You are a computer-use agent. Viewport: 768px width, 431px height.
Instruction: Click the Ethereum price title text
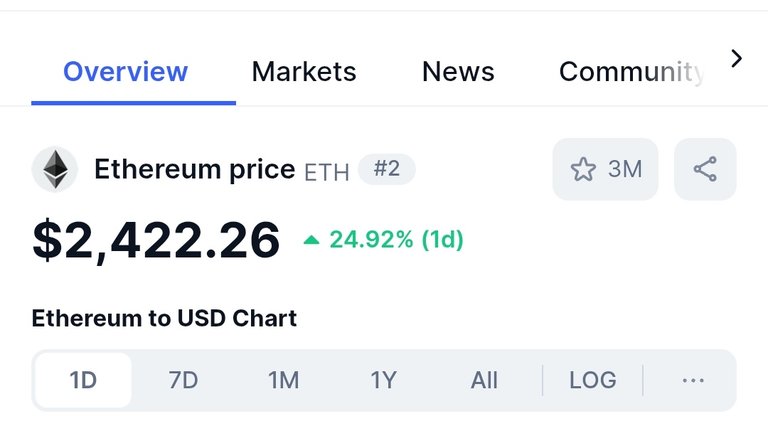pyautogui.click(x=194, y=169)
